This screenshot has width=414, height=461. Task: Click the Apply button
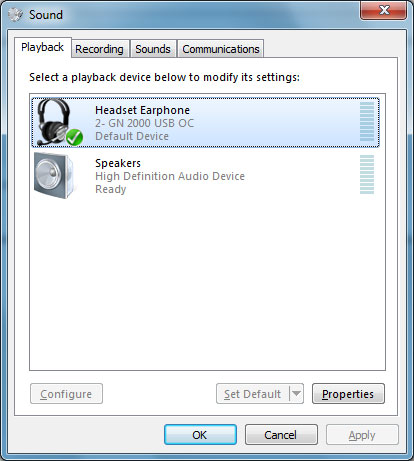pyautogui.click(x=362, y=435)
